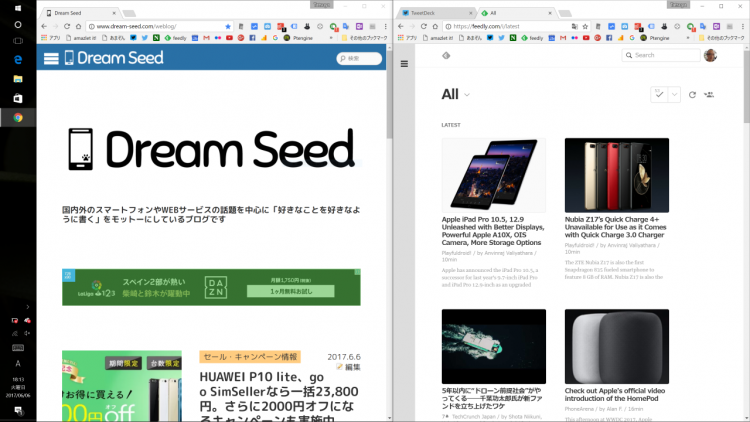This screenshot has height=422, width=750.
Task: Open Nubia Z17 Quick Charge article title
Action: click(616, 227)
